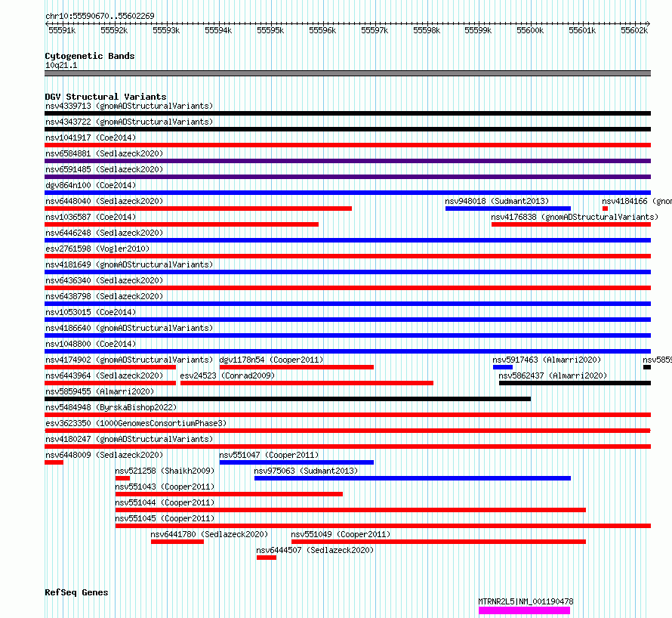Click the chr10:55590670..55602269 coordinates text
This screenshot has width=672, height=618.
click(x=100, y=17)
